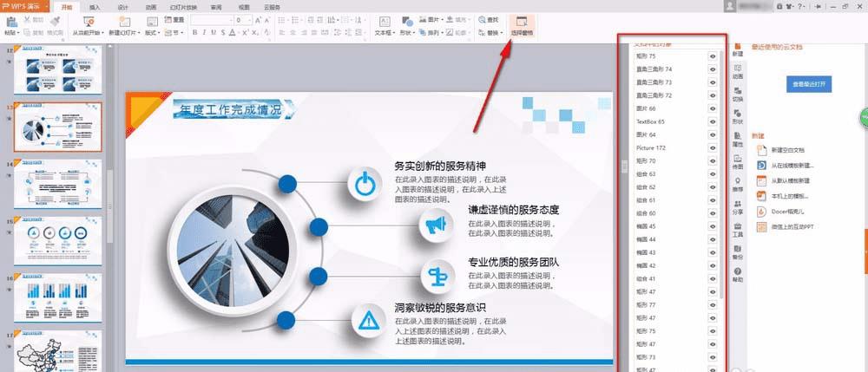This screenshot has width=868, height=372.
Task: Toggle visibility of 椭圆 45
Action: click(713, 226)
